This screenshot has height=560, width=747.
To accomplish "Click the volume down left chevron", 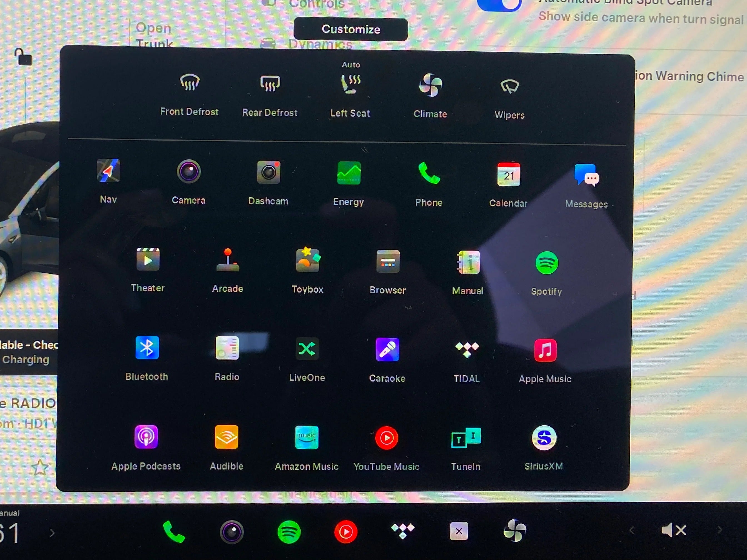I will coord(632,531).
